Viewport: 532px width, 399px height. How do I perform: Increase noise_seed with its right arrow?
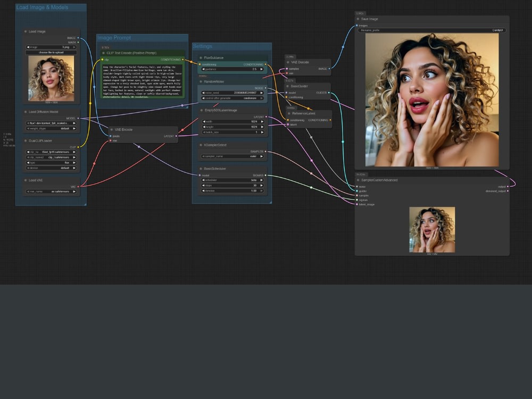(262, 93)
